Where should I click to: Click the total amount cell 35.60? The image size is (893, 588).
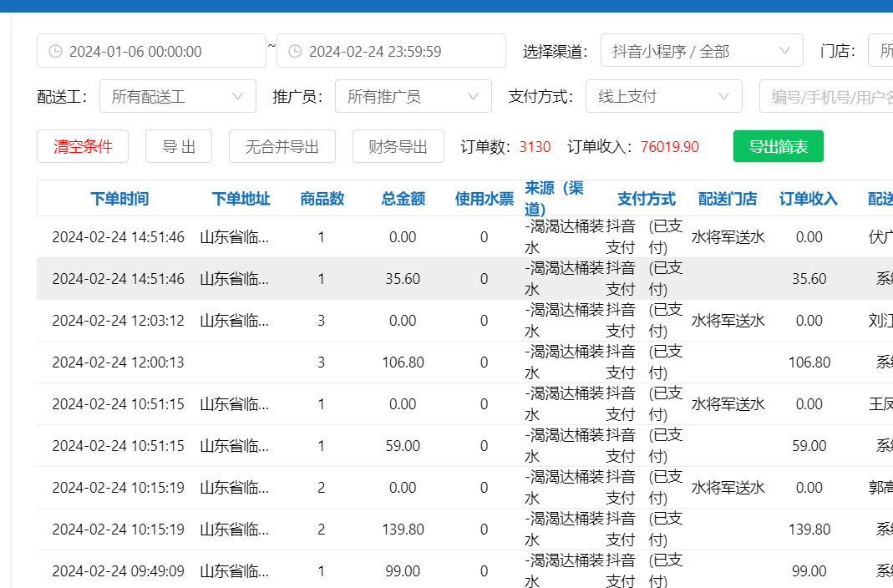[x=403, y=279]
